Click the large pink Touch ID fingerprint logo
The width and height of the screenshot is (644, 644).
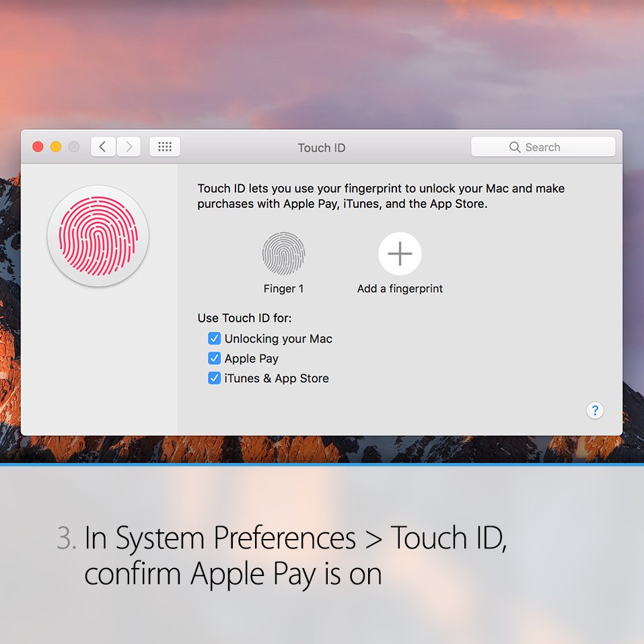click(98, 236)
